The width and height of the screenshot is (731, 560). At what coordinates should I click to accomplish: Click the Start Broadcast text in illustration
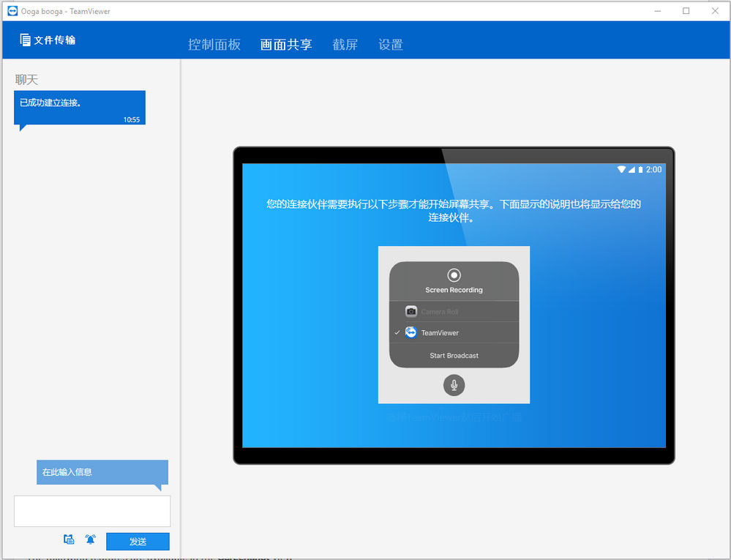click(454, 355)
